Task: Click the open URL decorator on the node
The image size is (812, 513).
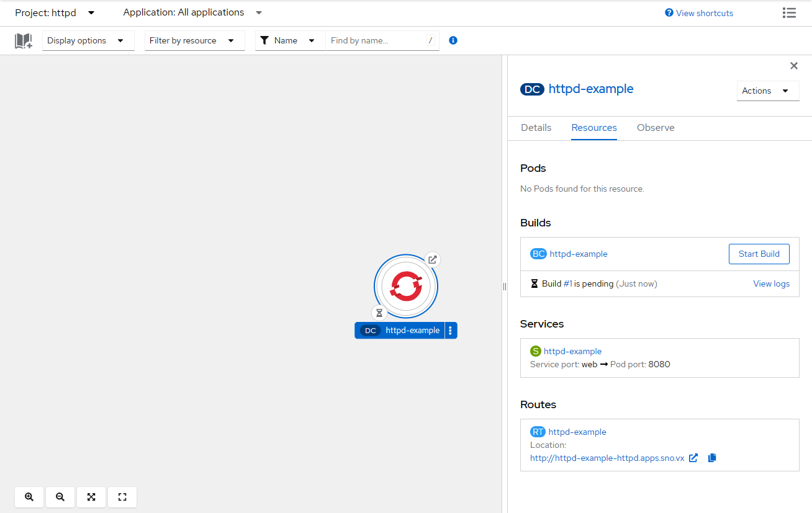Action: pyautogui.click(x=432, y=259)
